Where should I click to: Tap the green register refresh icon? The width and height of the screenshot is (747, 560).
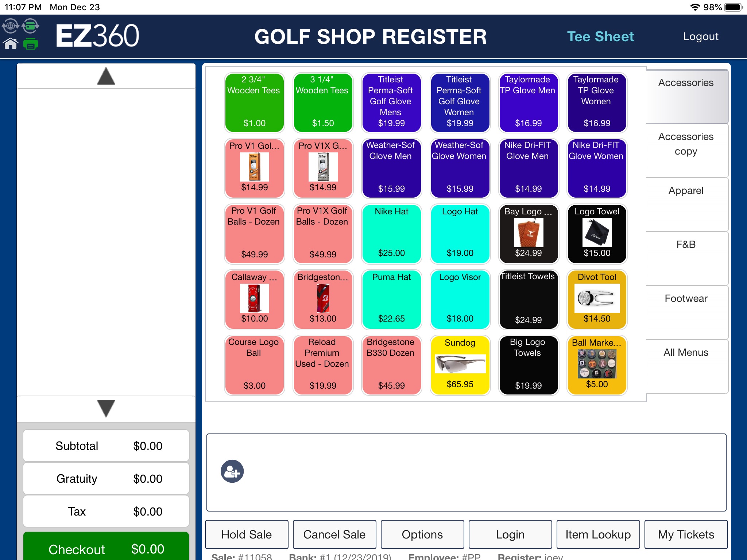pyautogui.click(x=30, y=26)
